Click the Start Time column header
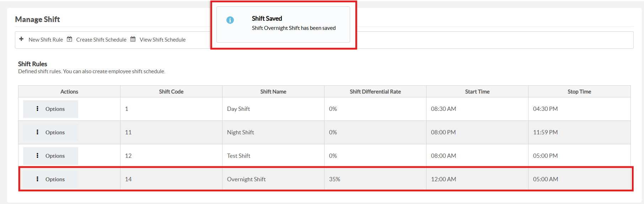 pyautogui.click(x=477, y=92)
